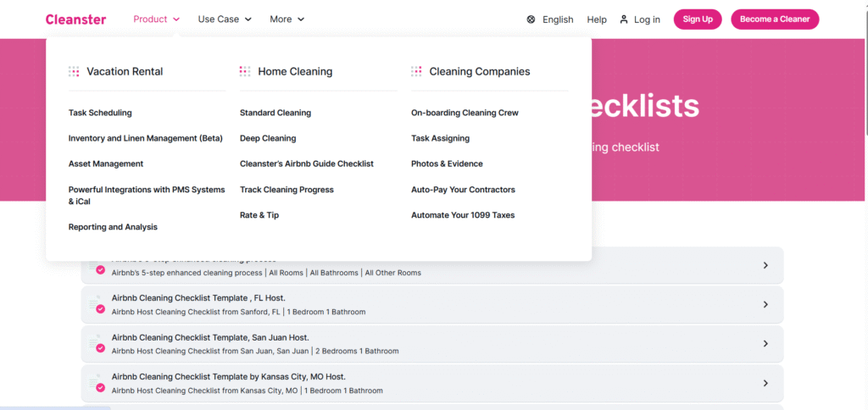
Task: Click checklist icon beside Kansas City template
Action: click(97, 384)
